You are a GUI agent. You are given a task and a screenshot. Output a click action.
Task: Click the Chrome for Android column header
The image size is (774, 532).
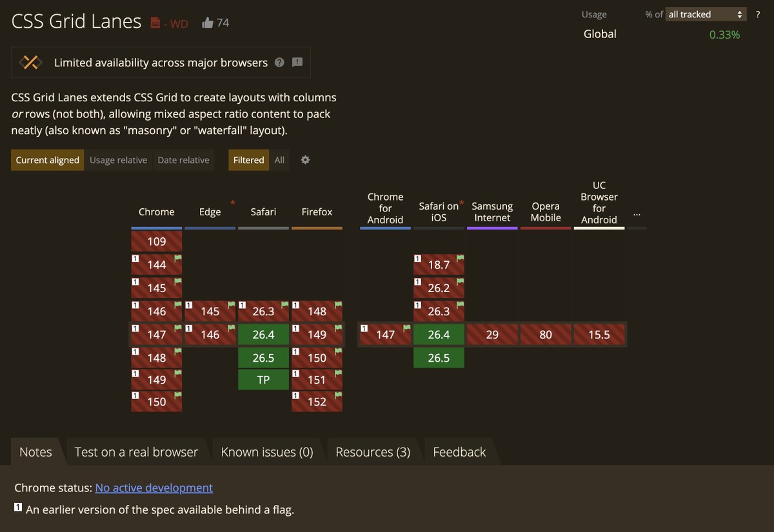pyautogui.click(x=385, y=208)
